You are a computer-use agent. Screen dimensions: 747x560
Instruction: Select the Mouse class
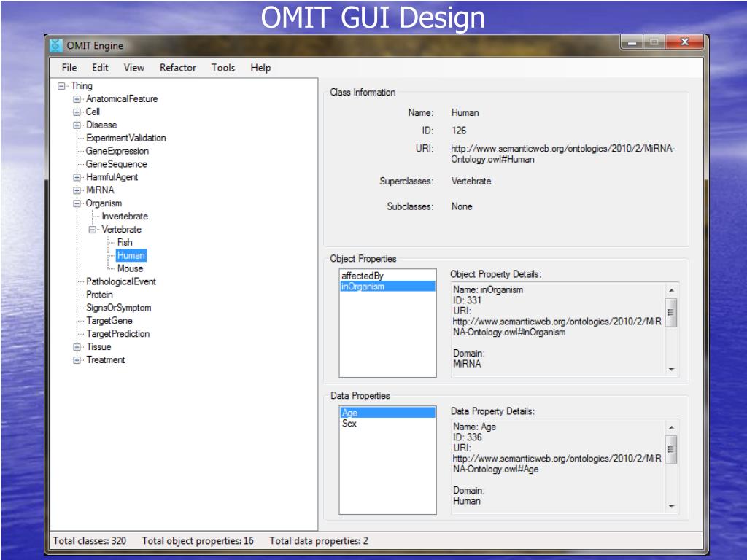click(x=130, y=268)
